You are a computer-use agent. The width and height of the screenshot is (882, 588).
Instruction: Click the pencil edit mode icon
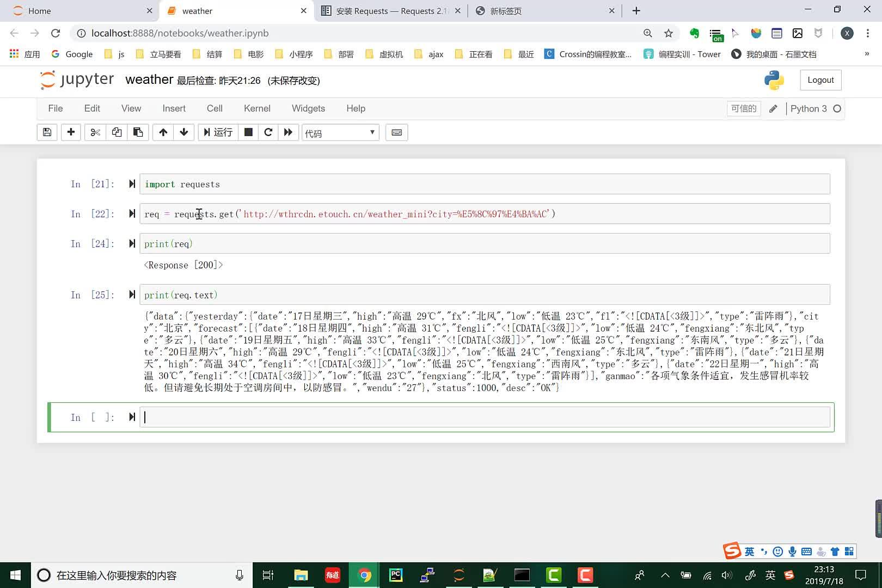pyautogui.click(x=773, y=108)
